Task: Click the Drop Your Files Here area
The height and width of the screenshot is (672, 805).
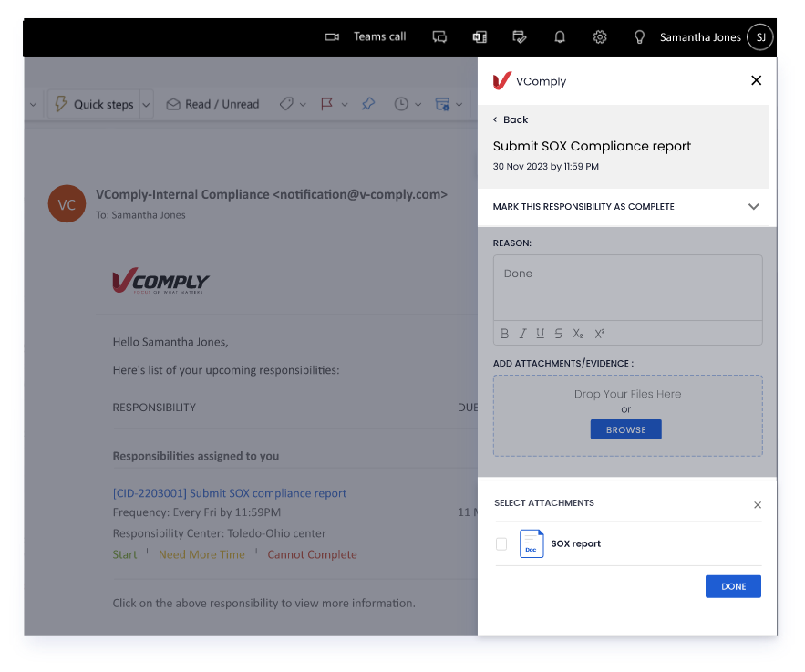Action: [627, 416]
